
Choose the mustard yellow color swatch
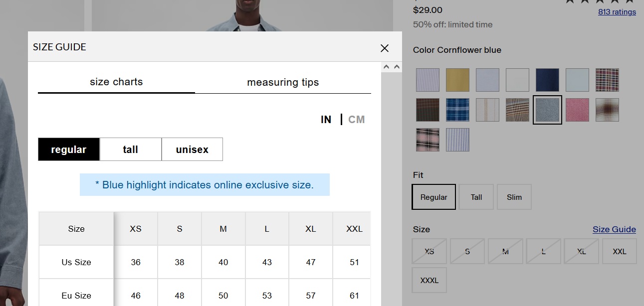click(x=457, y=80)
